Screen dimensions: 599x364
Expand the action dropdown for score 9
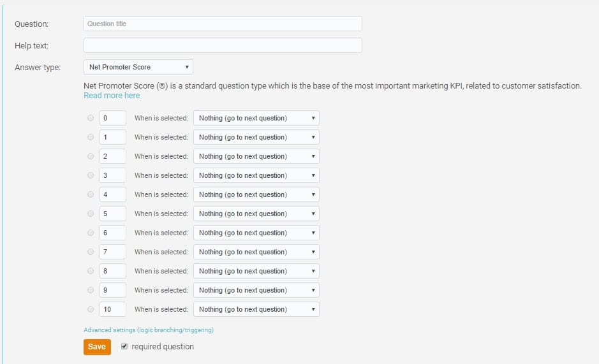(256, 290)
